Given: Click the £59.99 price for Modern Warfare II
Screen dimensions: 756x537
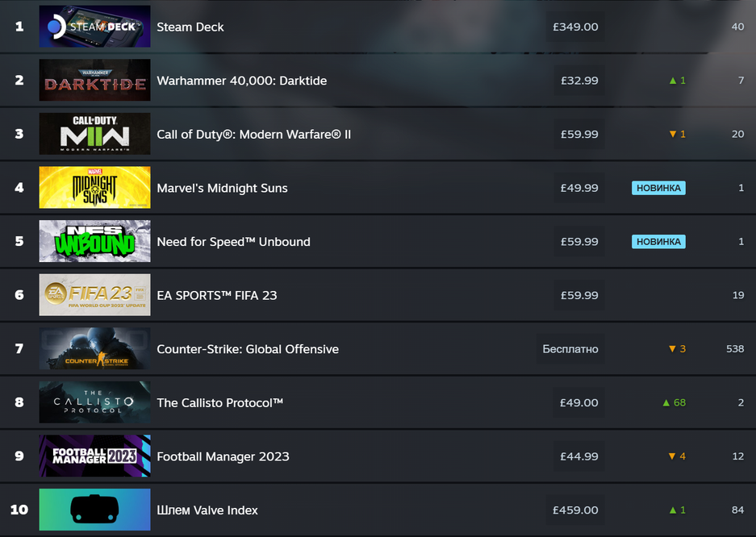Looking at the screenshot, I should pos(579,134).
